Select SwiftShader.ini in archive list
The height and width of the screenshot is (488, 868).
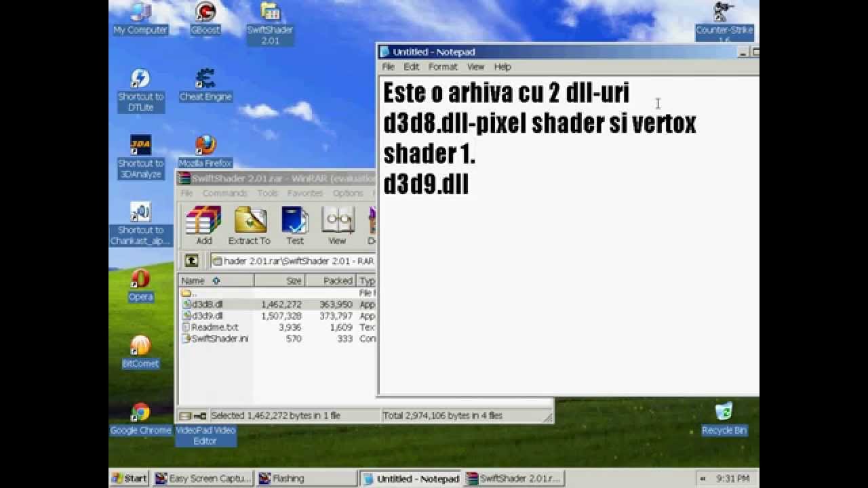[277, 338]
